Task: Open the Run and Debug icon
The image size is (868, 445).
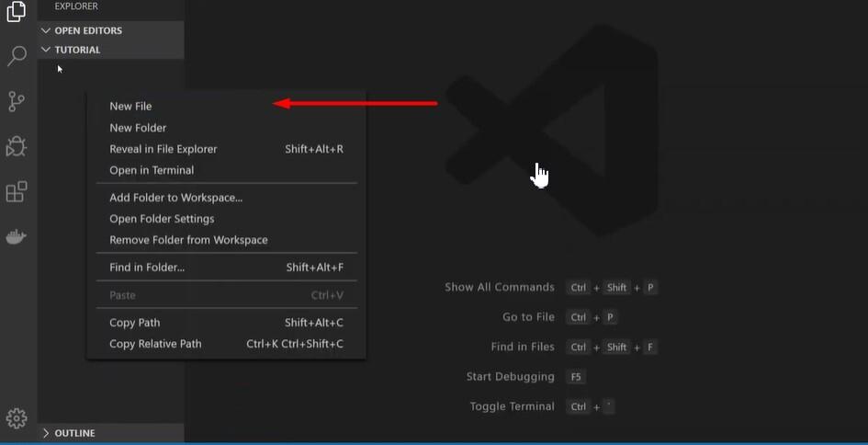Action: coord(16,146)
